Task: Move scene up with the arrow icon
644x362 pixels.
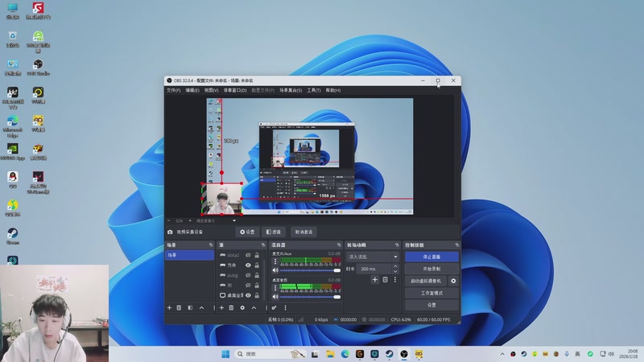Action: (202, 308)
